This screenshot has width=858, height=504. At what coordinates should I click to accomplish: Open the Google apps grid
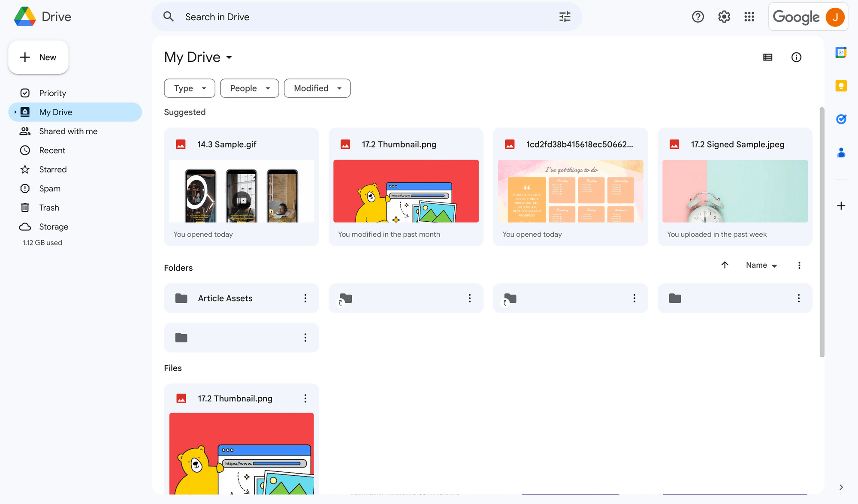coord(749,17)
